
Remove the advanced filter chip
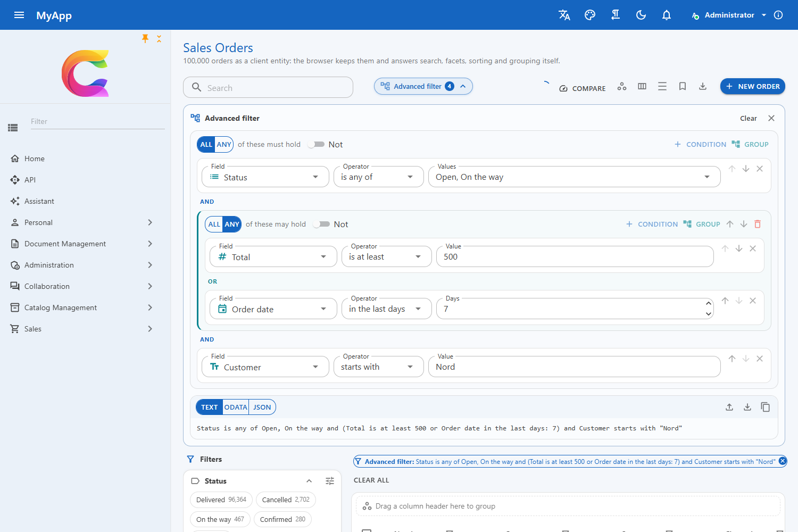783,461
